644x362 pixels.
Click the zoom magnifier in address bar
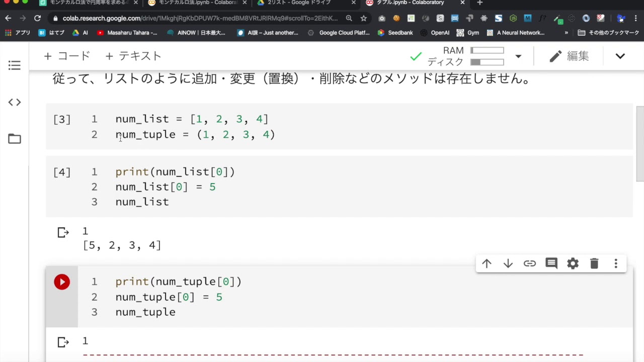349,18
